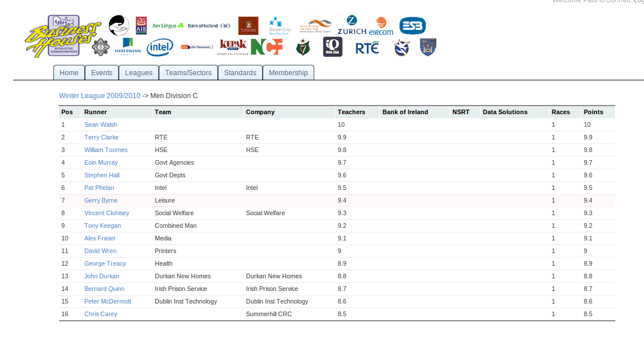
Task: Select the Membership tab
Action: 288,73
